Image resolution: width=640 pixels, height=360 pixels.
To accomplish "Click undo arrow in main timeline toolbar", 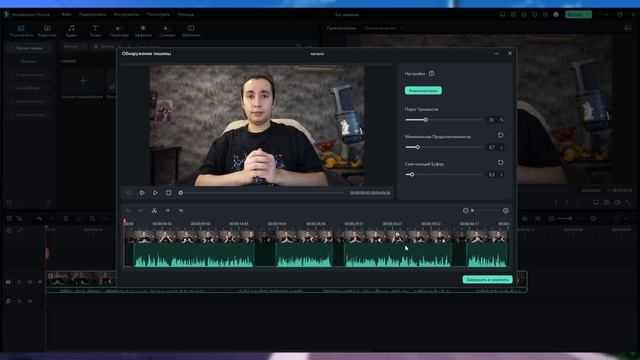I will point(39,219).
